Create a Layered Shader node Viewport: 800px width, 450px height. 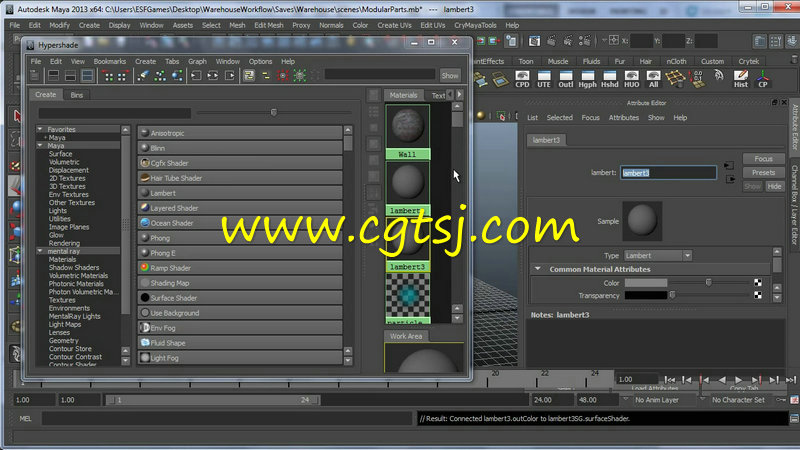pyautogui.click(x=240, y=208)
